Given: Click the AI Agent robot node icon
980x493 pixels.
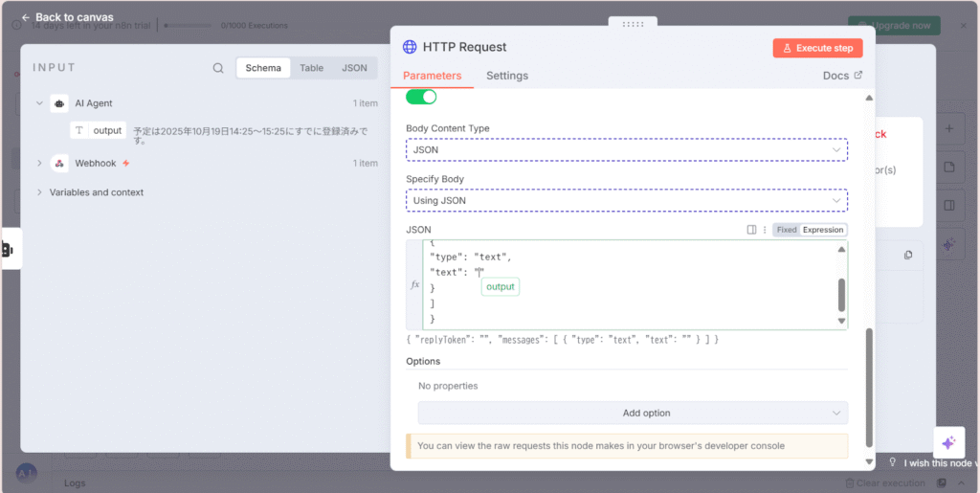Looking at the screenshot, I should (59, 103).
